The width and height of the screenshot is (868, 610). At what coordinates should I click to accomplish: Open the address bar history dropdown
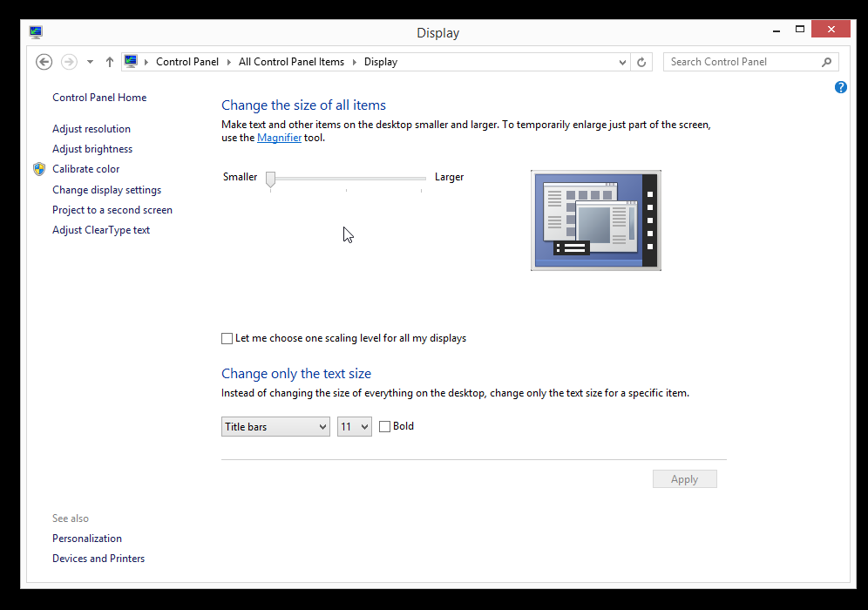pos(622,62)
